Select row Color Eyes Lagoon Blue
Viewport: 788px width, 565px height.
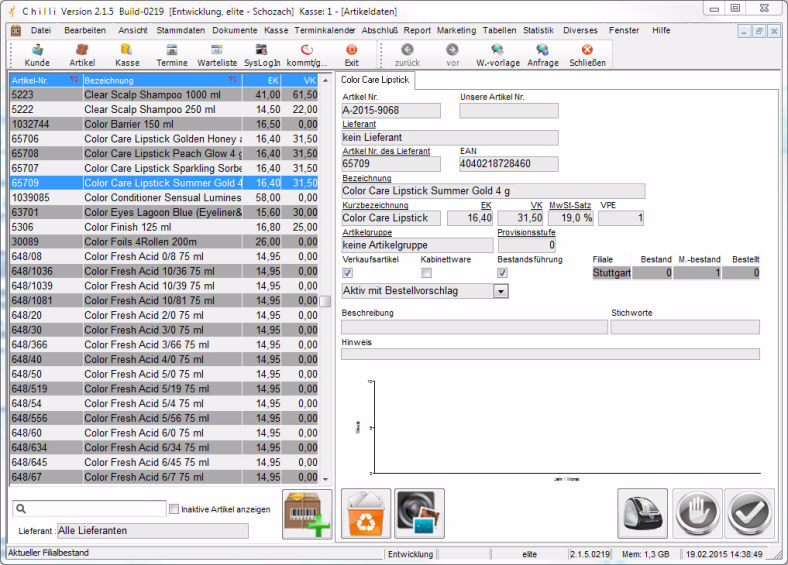pos(164,212)
